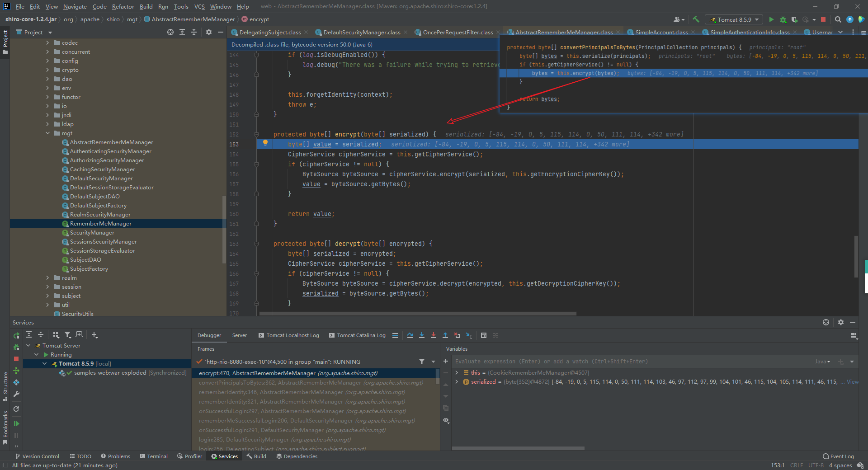868x470 pixels.
Task: Click the 'encrypt' breadcrumb in navigation bar
Action: pyautogui.click(x=255, y=19)
